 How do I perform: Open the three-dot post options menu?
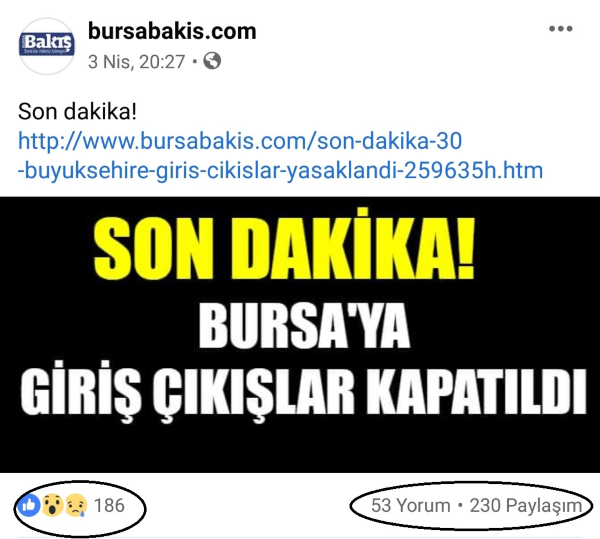click(x=561, y=29)
